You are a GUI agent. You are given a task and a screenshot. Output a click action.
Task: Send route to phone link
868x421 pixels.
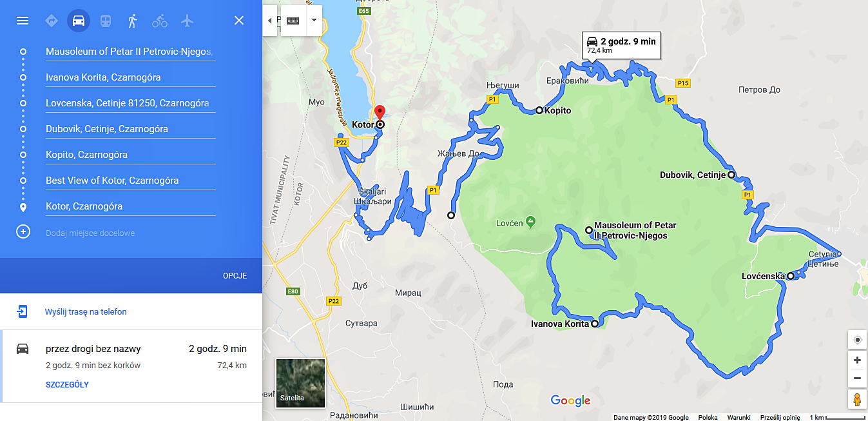[x=86, y=312]
